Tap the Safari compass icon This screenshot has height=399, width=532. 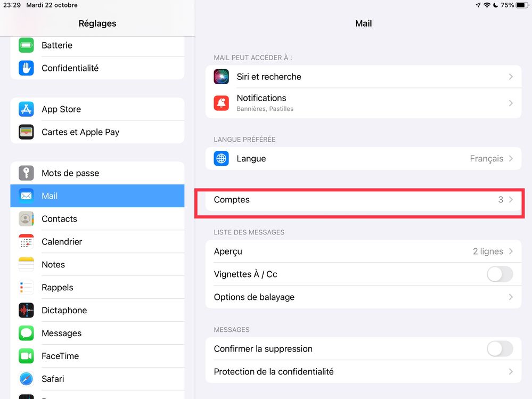[26, 379]
